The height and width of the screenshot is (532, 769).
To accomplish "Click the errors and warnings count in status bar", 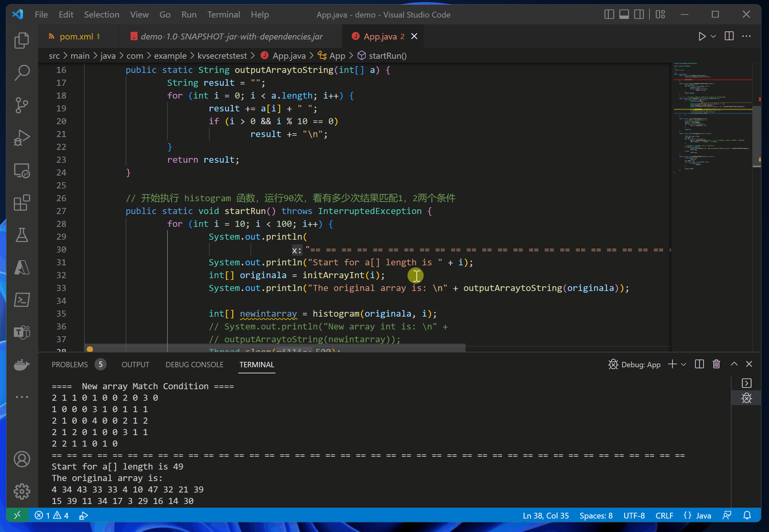I will click(x=52, y=515).
